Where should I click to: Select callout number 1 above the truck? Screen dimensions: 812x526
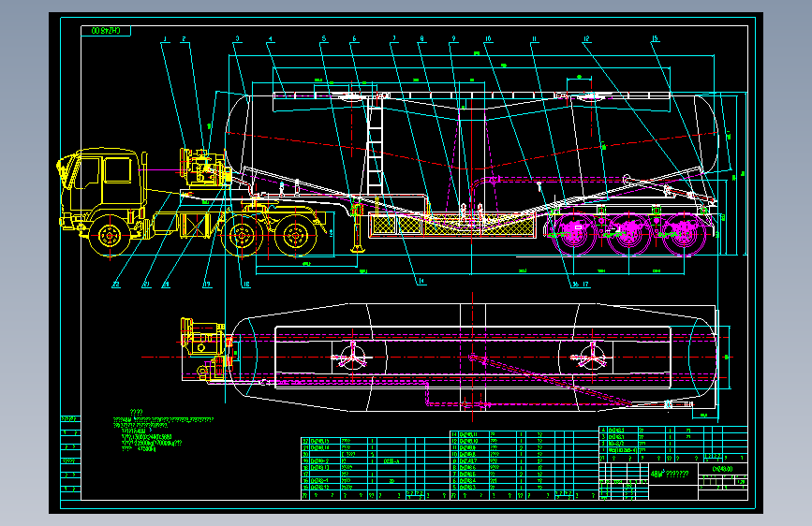pyautogui.click(x=165, y=39)
